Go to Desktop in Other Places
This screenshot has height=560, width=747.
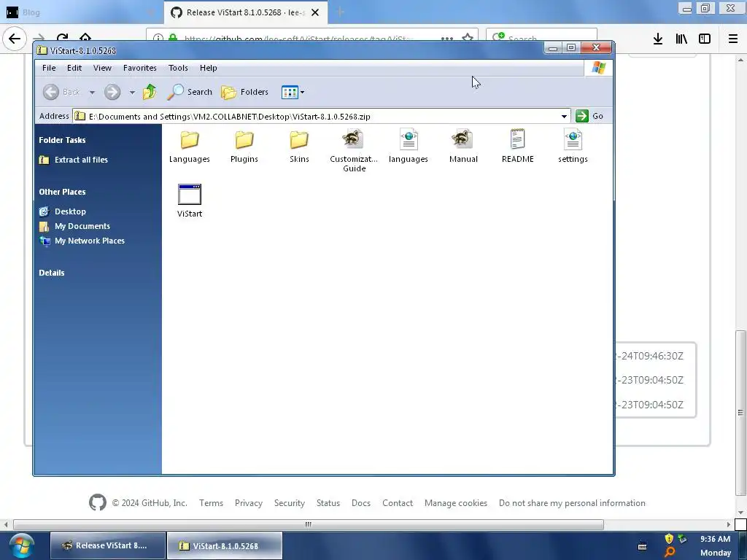pos(63,211)
